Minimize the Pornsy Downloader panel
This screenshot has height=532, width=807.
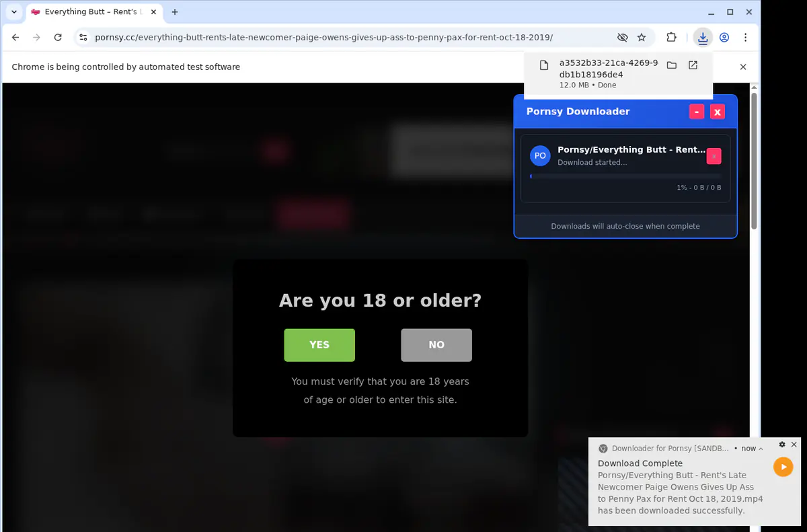click(x=697, y=112)
